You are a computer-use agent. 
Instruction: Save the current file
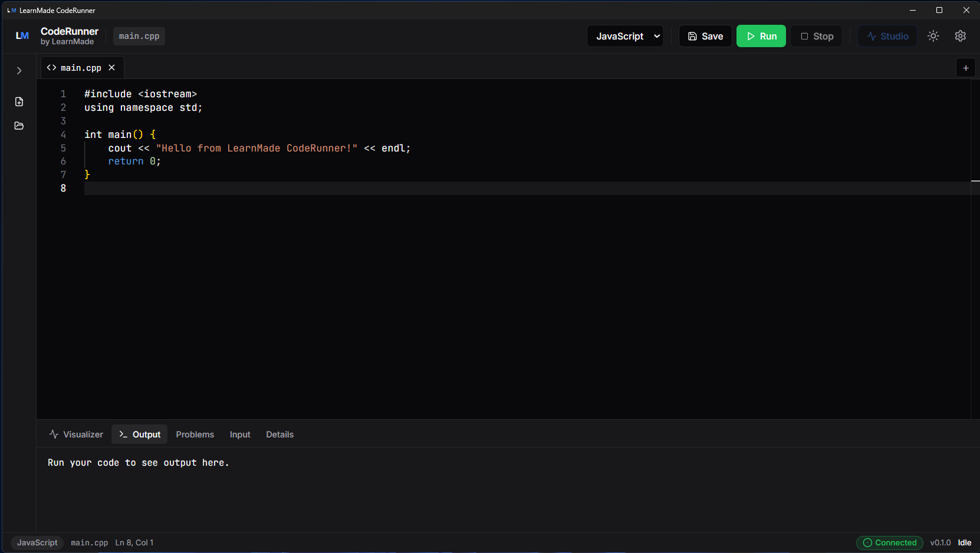(x=705, y=36)
